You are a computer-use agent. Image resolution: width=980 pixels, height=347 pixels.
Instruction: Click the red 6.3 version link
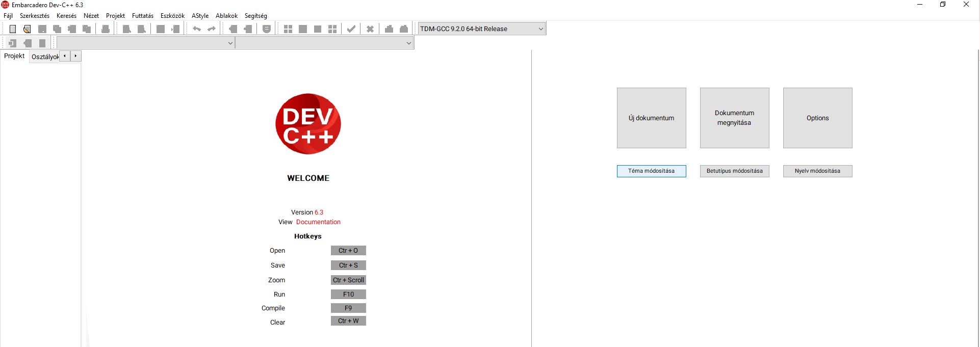[x=319, y=212]
